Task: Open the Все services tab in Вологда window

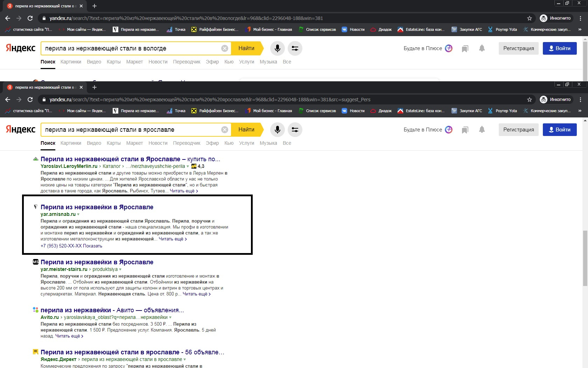Action: click(287, 62)
